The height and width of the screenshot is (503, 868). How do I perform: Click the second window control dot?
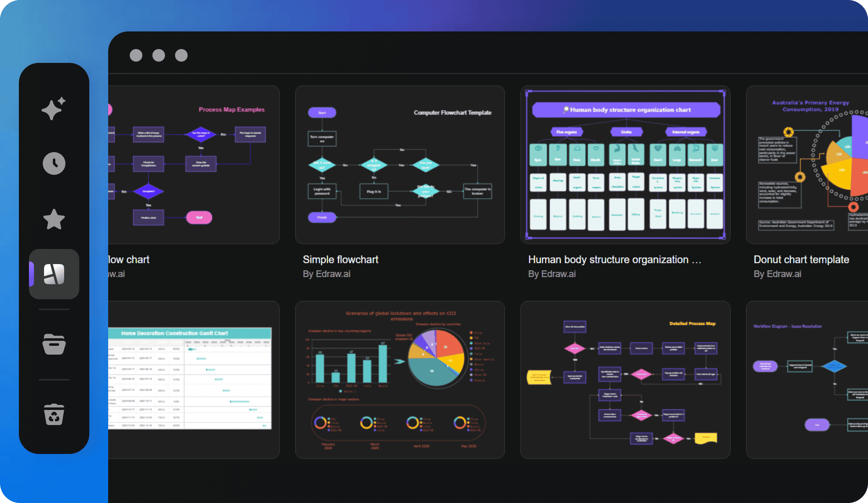click(159, 55)
